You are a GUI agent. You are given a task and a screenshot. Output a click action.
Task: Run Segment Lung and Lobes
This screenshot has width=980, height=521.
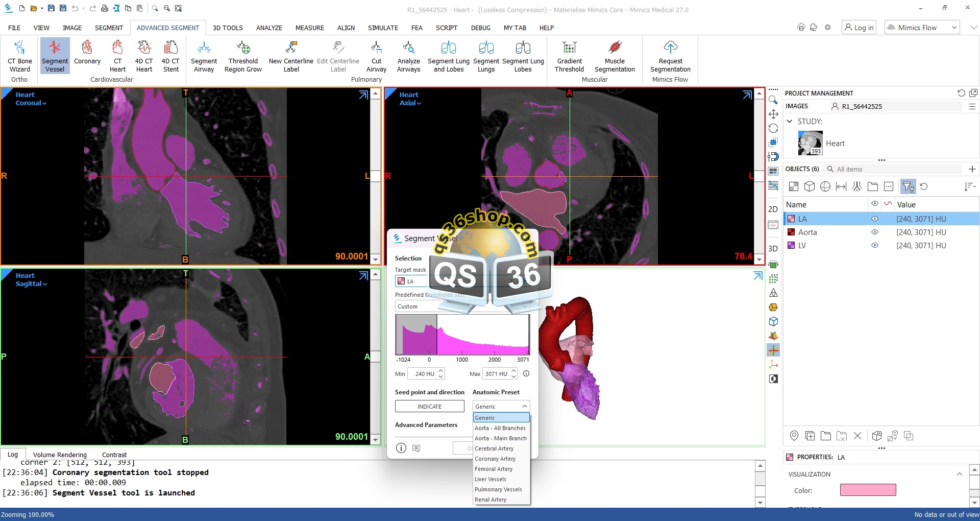point(449,56)
